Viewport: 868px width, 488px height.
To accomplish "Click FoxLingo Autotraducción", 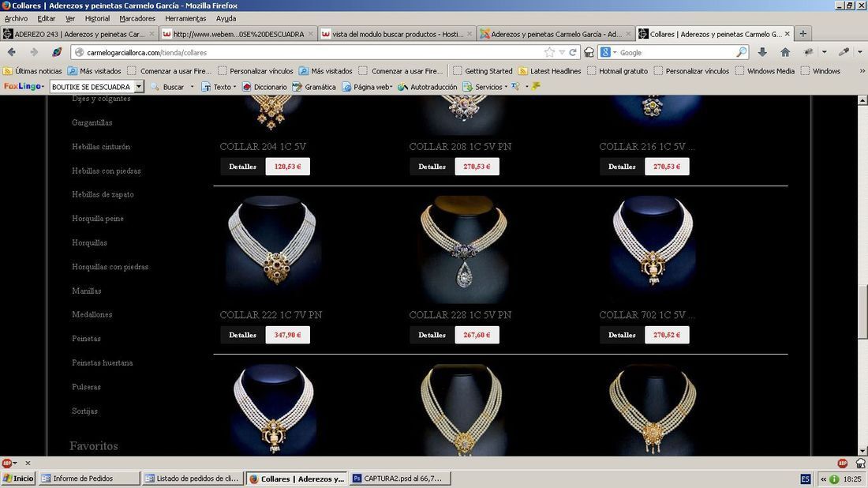I will click(428, 87).
